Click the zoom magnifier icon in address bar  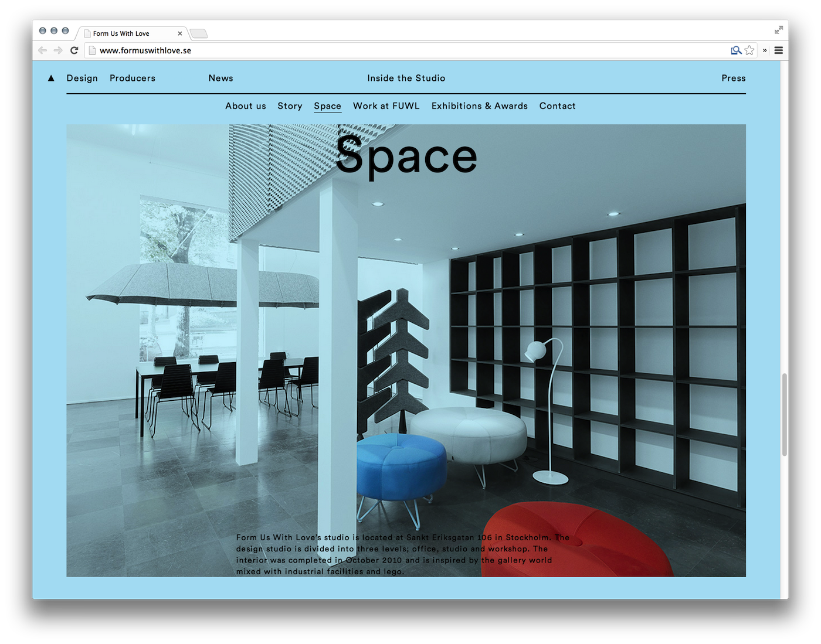pyautogui.click(x=736, y=50)
